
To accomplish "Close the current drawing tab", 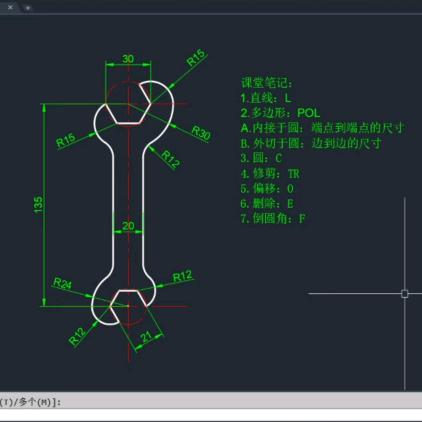I will (10, 7).
